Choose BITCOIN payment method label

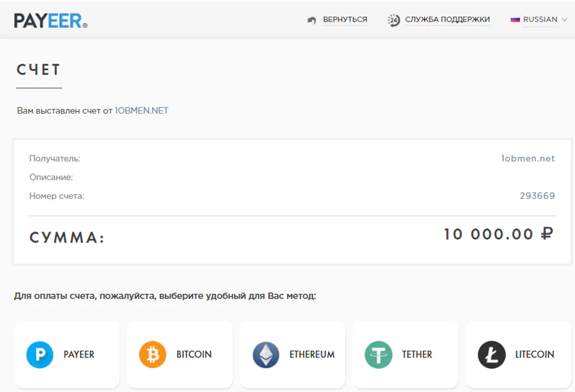click(x=194, y=354)
